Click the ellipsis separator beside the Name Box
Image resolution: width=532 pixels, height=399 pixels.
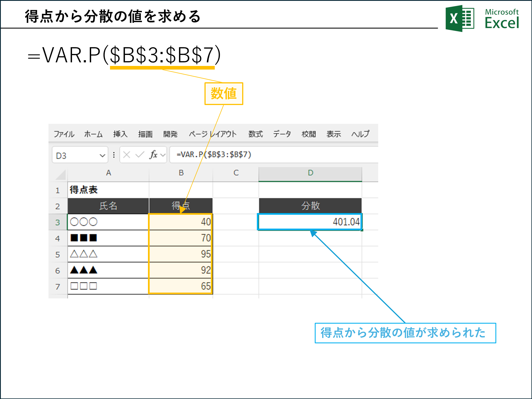click(113, 154)
